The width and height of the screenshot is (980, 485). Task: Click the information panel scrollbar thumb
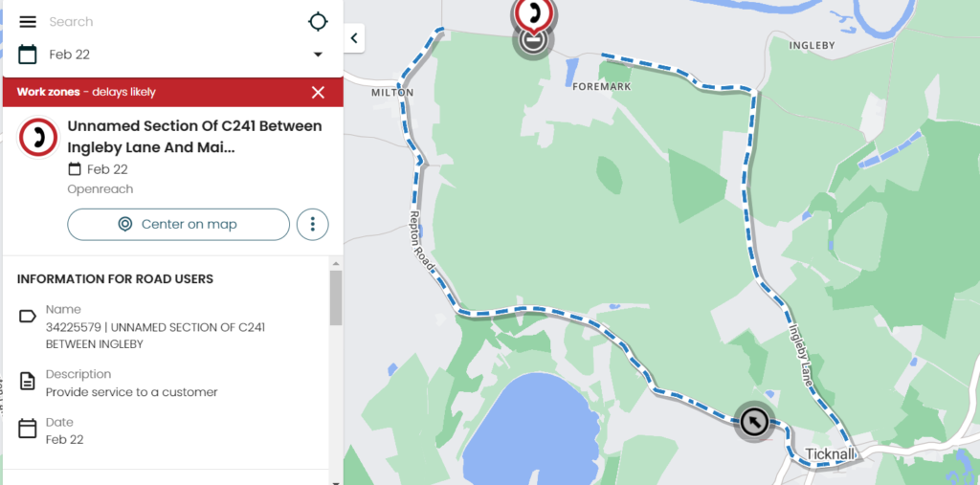point(336,298)
